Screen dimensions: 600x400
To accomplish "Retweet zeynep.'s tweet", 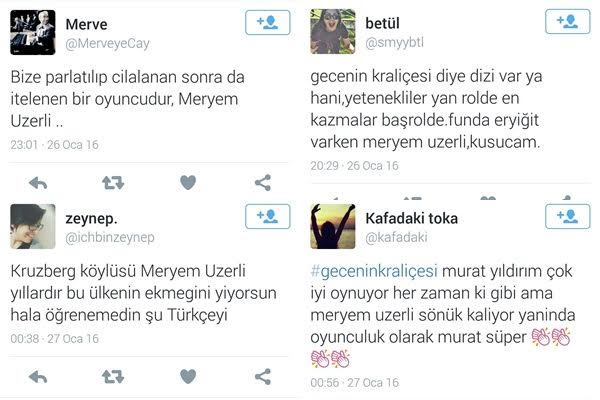I will click(x=113, y=377).
